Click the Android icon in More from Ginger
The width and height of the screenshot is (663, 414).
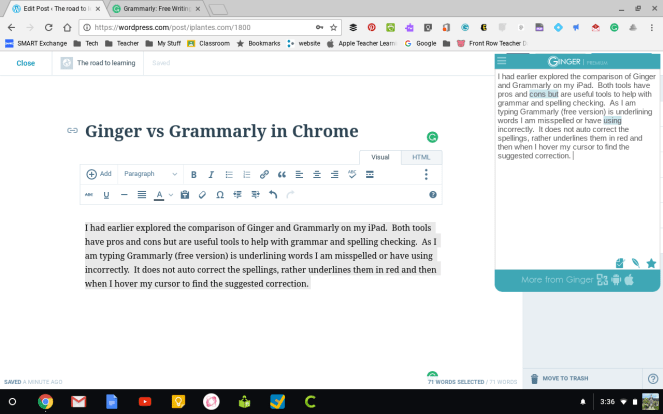coord(616,280)
